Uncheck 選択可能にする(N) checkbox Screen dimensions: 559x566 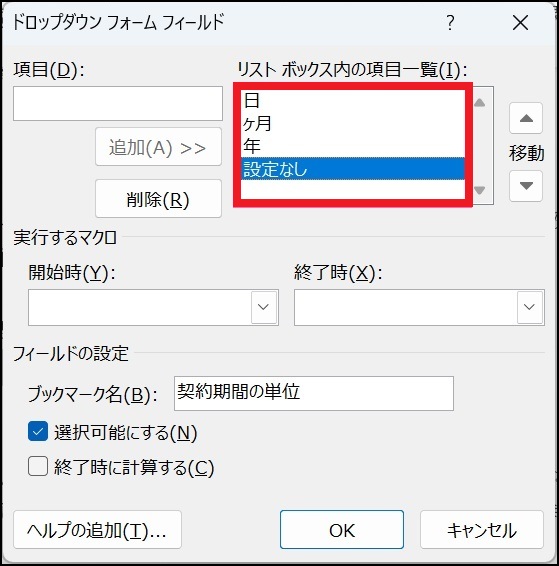[38, 431]
